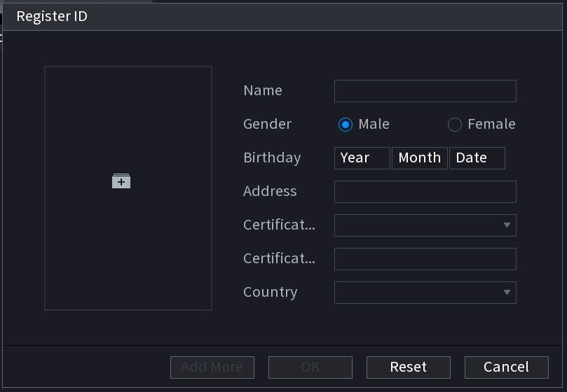Image resolution: width=567 pixels, height=392 pixels.
Task: Click the Female label text
Action: 491,125
